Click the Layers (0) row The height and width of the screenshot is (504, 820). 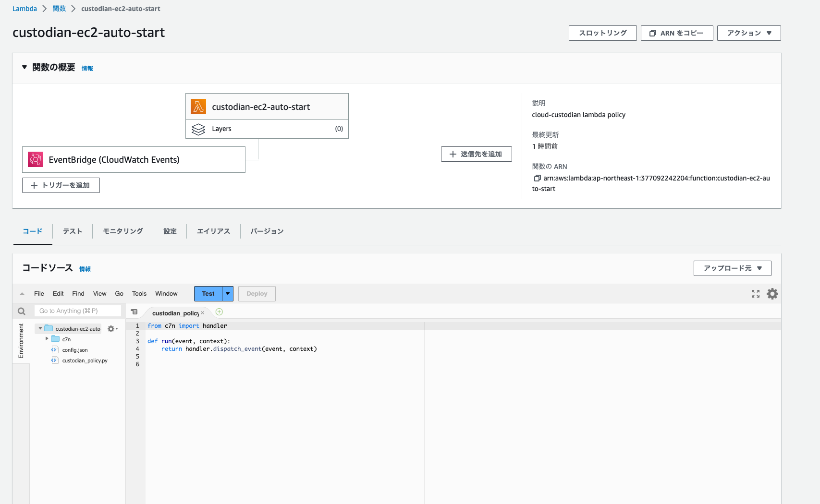coord(267,129)
